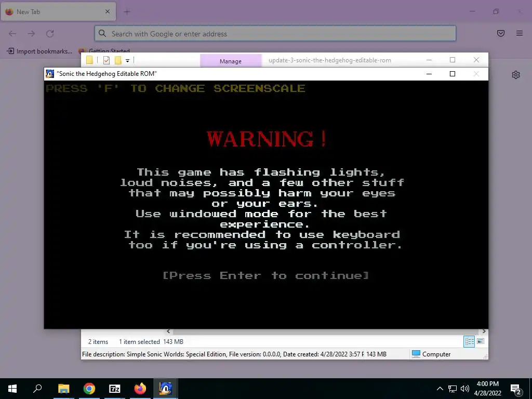The width and height of the screenshot is (532, 399).
Task: Open a new Firefox tab with plus
Action: (x=127, y=12)
